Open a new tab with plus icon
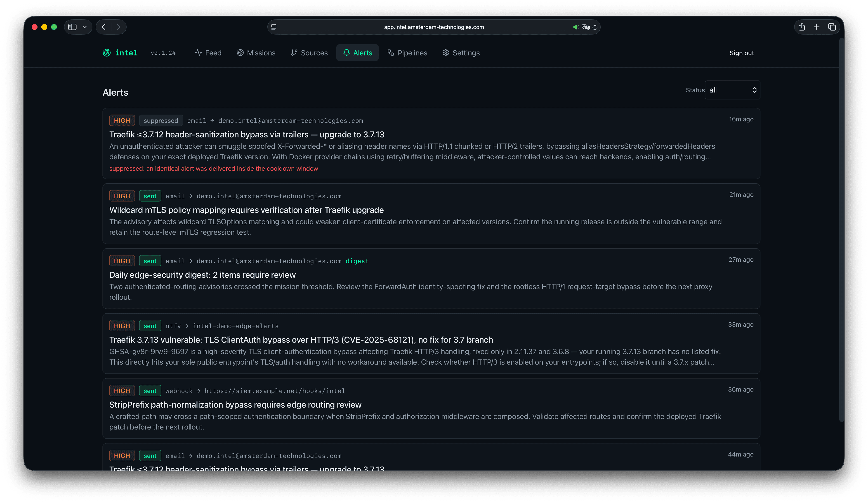868x502 pixels. [817, 27]
